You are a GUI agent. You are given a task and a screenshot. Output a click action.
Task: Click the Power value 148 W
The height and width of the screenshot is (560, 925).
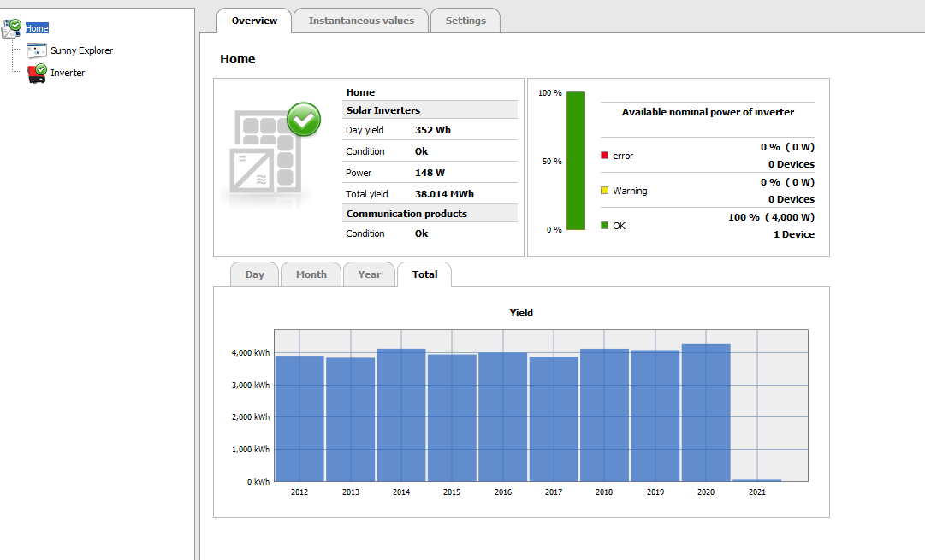(430, 173)
